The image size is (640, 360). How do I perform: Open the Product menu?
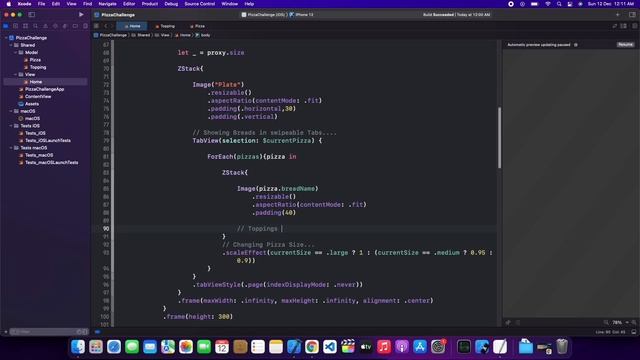click(x=150, y=4)
